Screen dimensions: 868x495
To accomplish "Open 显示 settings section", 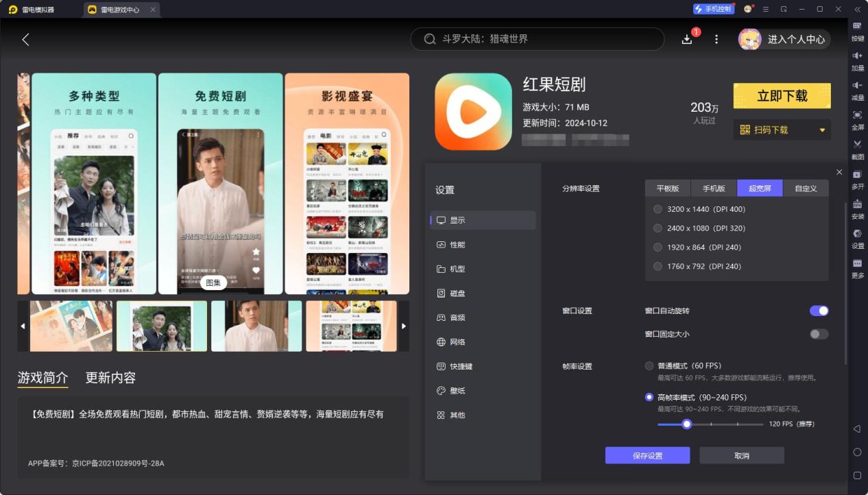I will coord(483,220).
